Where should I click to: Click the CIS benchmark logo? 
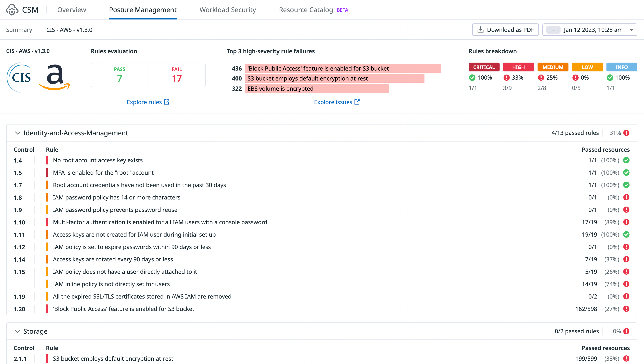pyautogui.click(x=19, y=77)
